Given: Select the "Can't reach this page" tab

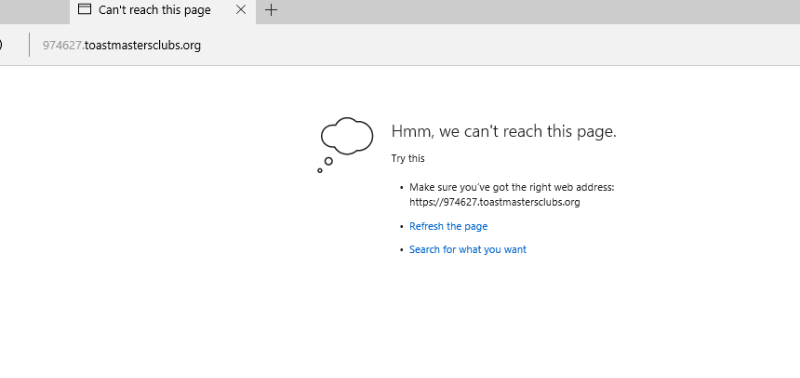Looking at the screenshot, I should [x=163, y=12].
